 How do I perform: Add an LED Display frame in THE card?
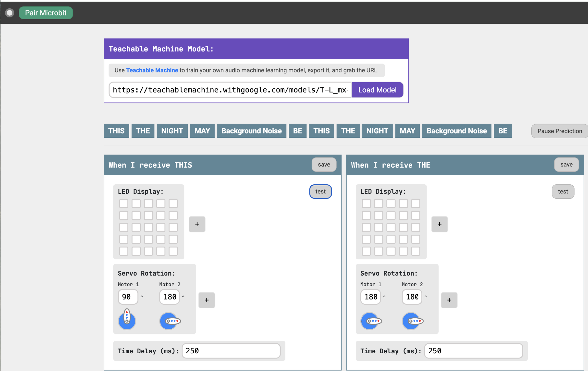pos(440,224)
